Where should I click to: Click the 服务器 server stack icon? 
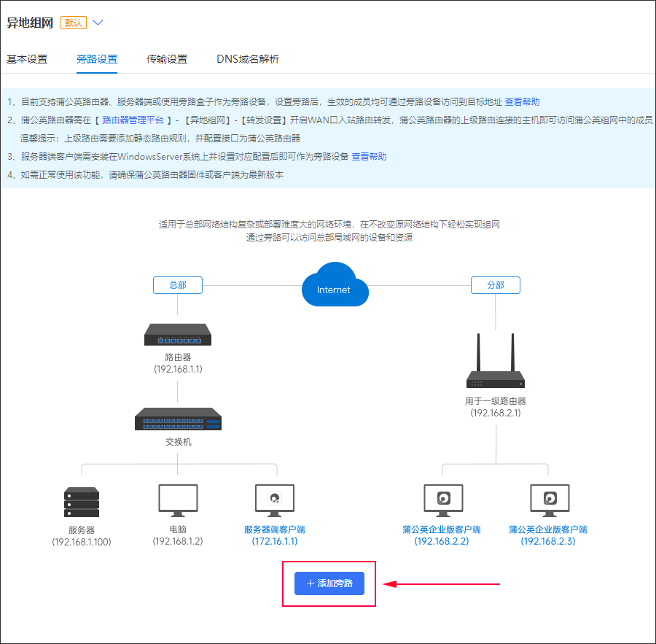82,502
